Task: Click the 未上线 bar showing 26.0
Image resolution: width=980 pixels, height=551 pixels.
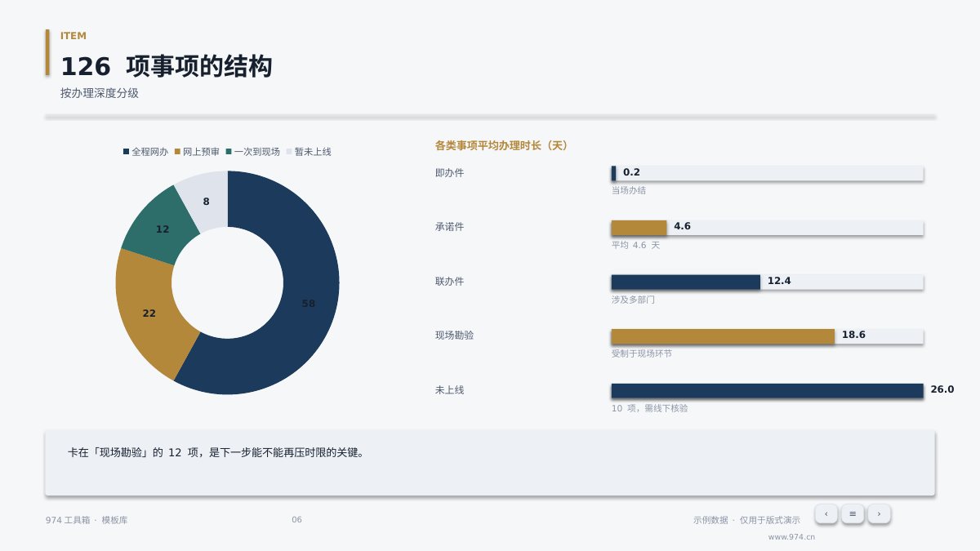Action: (768, 390)
